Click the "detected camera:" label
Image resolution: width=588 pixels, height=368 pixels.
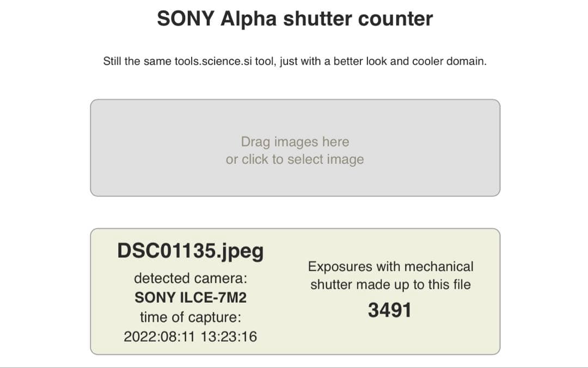[x=191, y=278]
